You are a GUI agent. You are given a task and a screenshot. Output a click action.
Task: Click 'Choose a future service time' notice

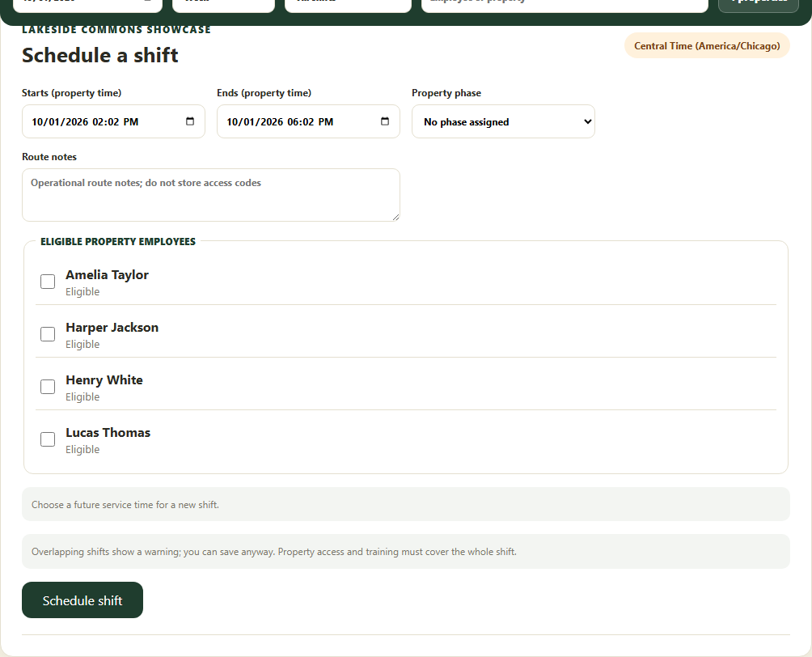406,504
